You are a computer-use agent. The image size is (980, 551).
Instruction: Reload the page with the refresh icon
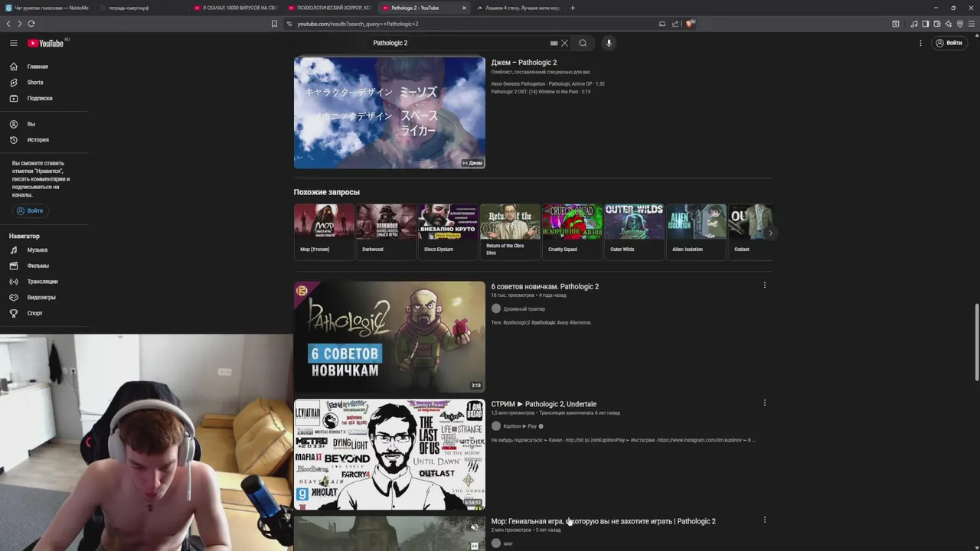pyautogui.click(x=31, y=24)
